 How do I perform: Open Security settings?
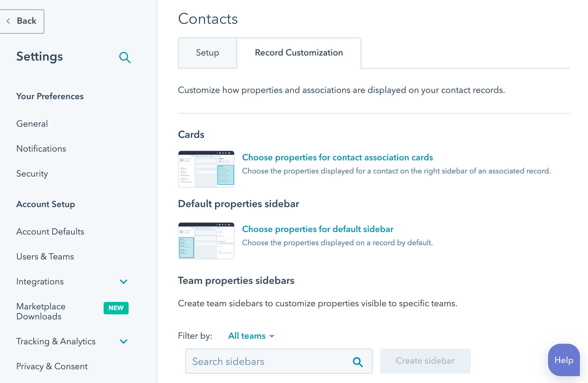point(32,174)
